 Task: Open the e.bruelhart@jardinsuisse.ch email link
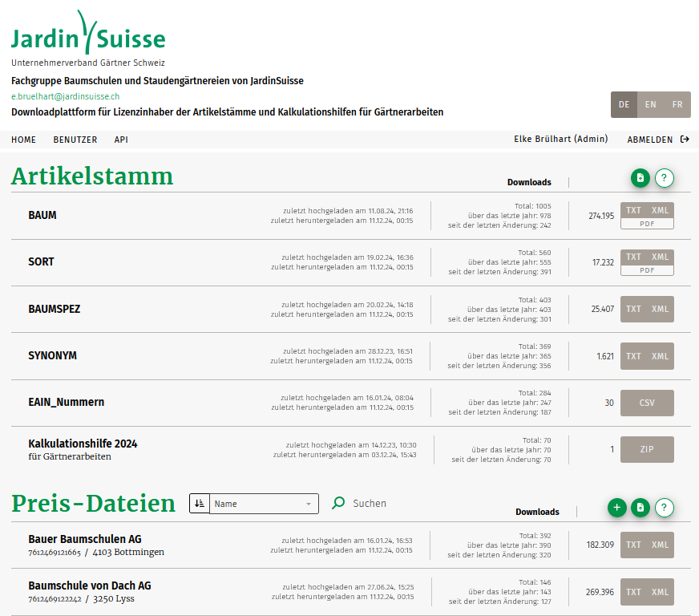pos(65,96)
